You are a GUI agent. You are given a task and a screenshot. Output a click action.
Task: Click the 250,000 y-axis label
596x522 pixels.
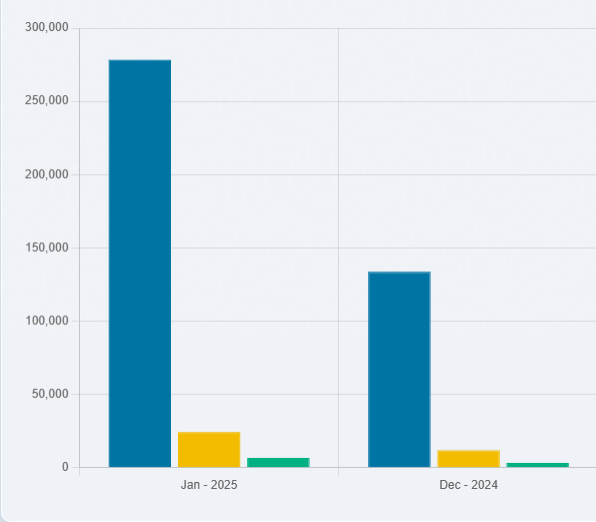point(47,100)
